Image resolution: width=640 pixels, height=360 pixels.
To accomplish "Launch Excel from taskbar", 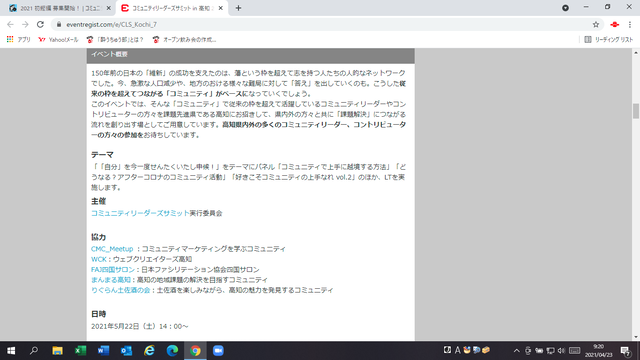I will click(x=80, y=351).
